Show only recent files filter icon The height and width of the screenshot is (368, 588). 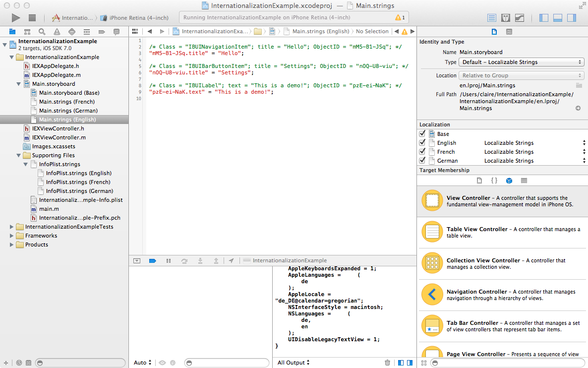(19, 363)
